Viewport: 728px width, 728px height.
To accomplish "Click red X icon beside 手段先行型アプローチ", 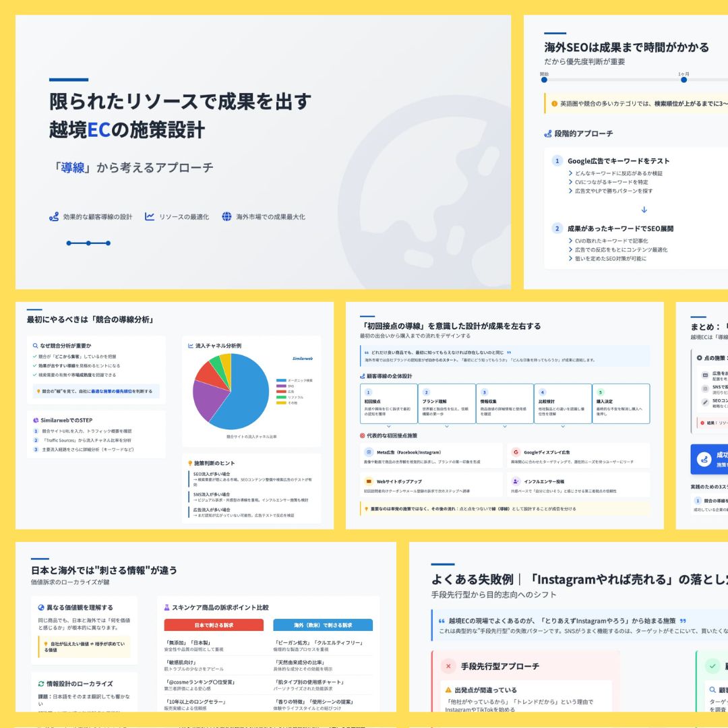I will [448, 666].
